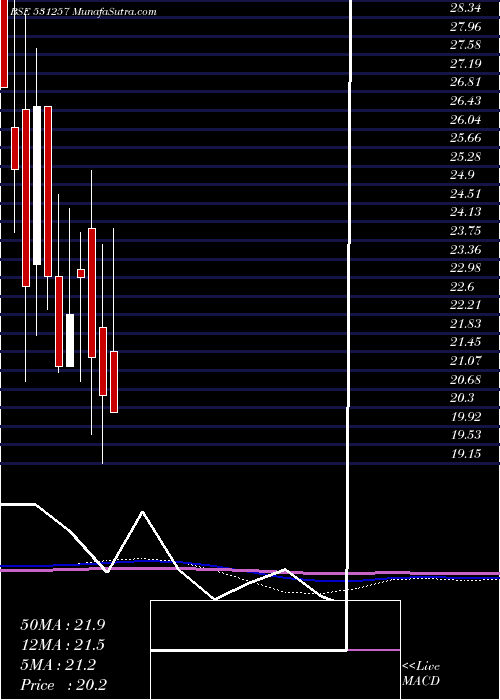Click the 27.58 price axis label

tap(465, 45)
